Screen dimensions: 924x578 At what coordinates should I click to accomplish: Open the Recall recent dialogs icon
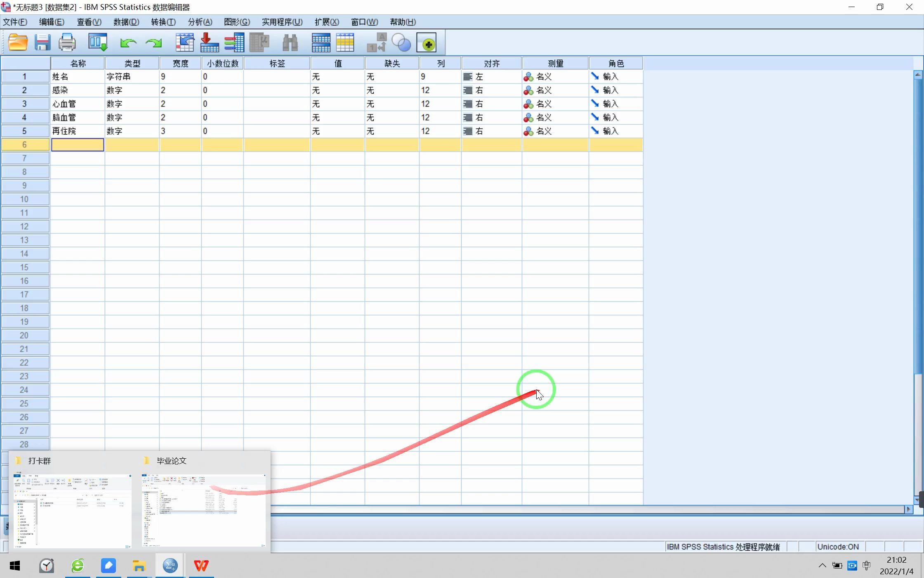[x=98, y=43]
